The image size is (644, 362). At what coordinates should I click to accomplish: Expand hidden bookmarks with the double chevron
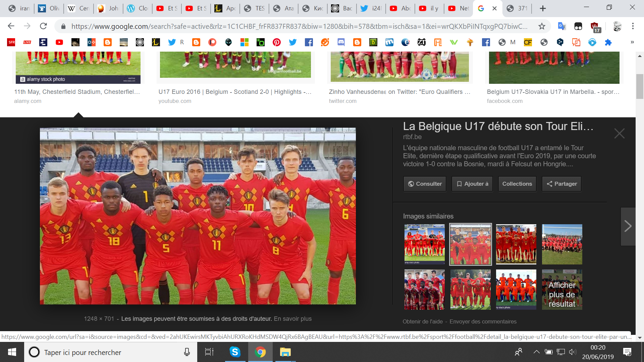632,42
